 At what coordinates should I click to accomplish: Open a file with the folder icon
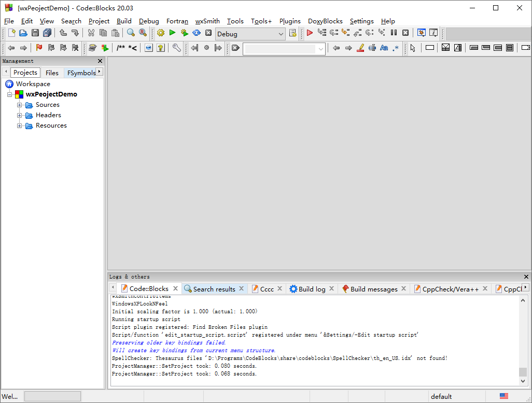tap(23, 33)
